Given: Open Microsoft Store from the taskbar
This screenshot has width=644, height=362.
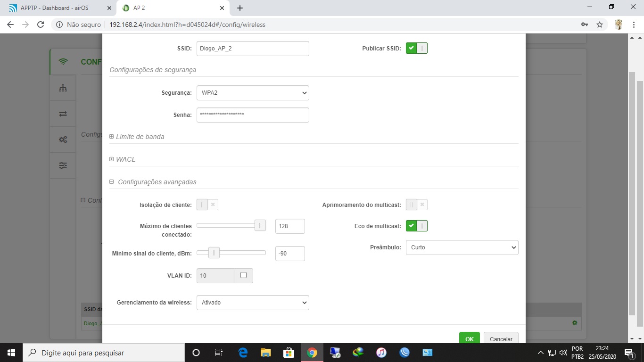Looking at the screenshot, I should (289, 353).
